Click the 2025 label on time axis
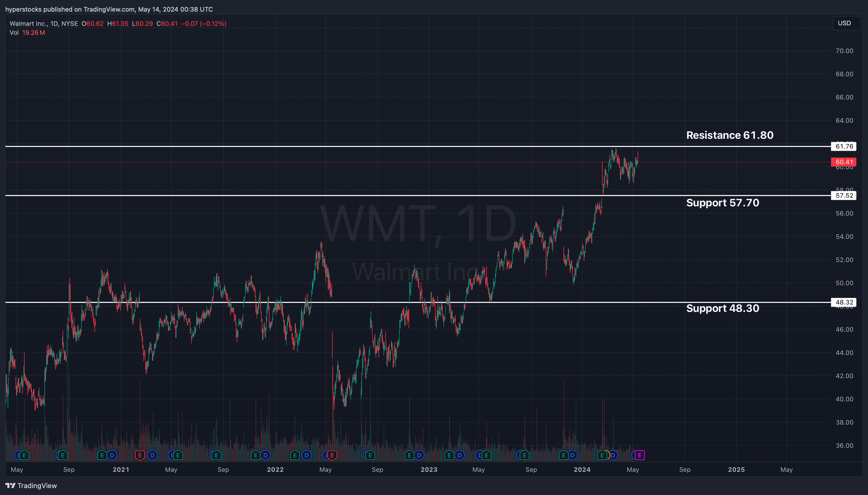868x495 pixels. (x=736, y=470)
